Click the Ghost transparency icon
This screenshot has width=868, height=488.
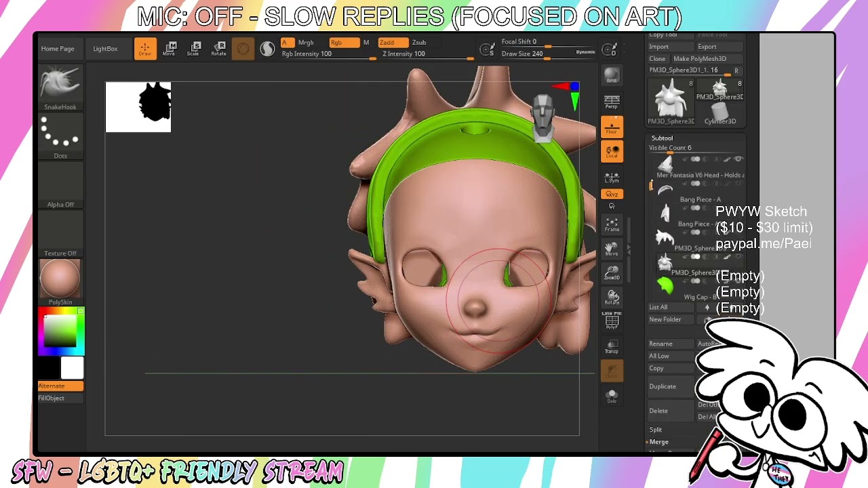pyautogui.click(x=612, y=371)
